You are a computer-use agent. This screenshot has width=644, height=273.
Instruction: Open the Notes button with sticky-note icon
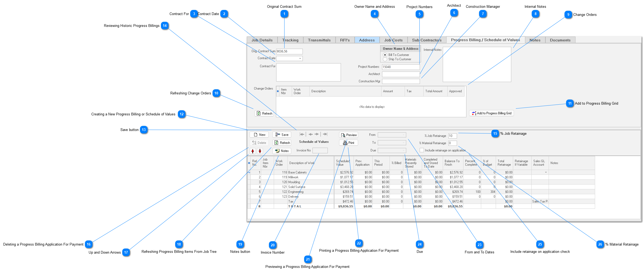click(x=282, y=151)
